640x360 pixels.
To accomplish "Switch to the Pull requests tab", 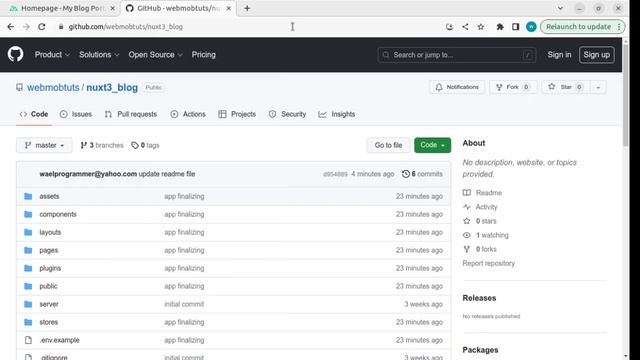I will [131, 114].
